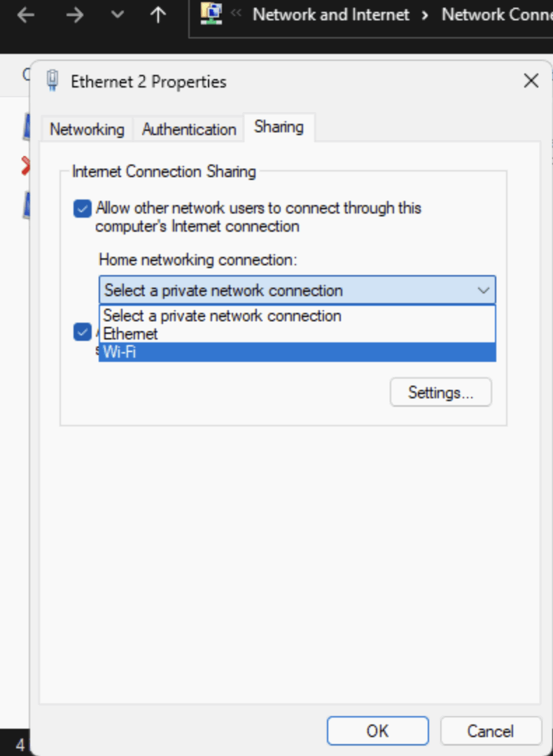Open the Settings... button
Viewport: 553px width, 756px height.
[x=441, y=392]
